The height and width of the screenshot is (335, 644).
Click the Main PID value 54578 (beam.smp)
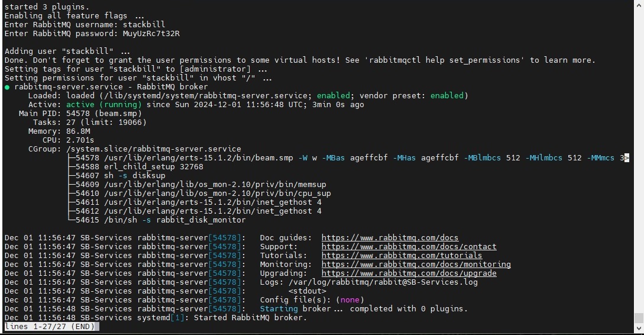[104, 114]
